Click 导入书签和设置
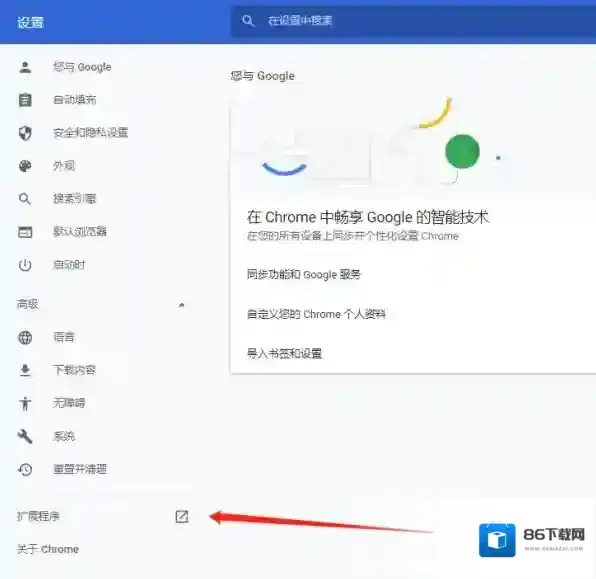The width and height of the screenshot is (596, 579). coord(284,354)
